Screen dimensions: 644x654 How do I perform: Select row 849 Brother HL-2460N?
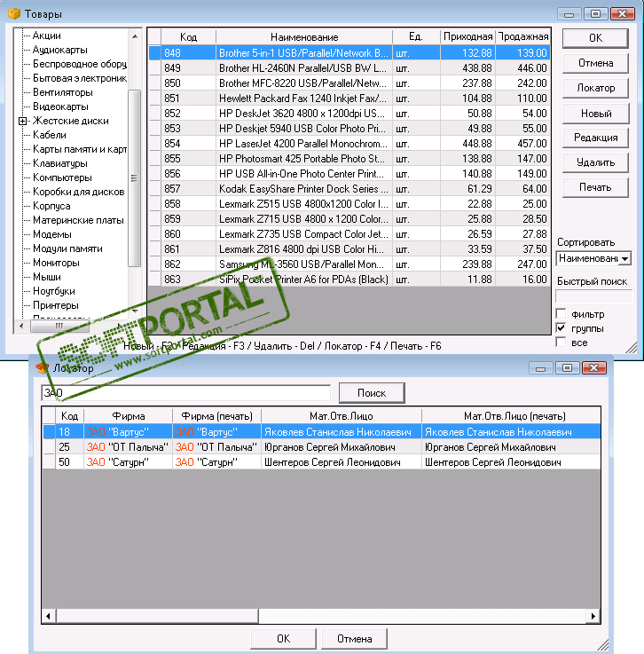coord(349,68)
